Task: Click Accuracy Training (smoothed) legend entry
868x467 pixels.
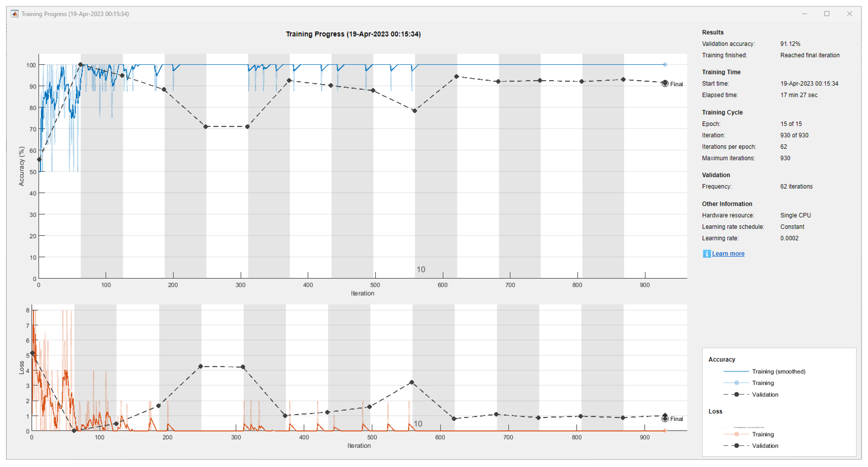Action: pyautogui.click(x=778, y=371)
